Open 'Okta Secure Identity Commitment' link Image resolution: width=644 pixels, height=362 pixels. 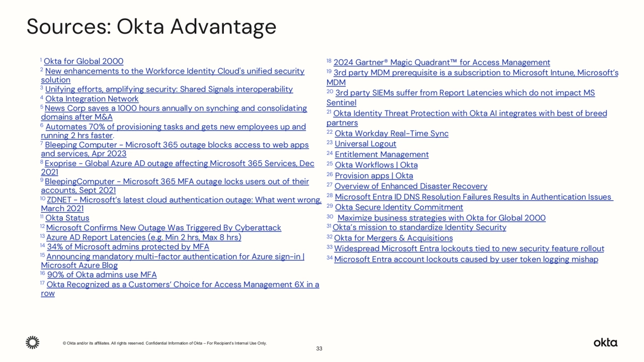click(x=399, y=207)
